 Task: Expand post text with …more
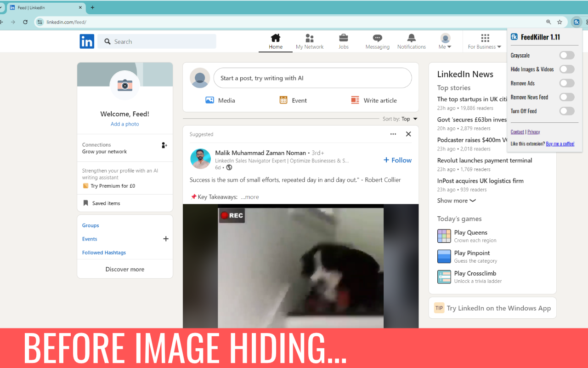click(x=250, y=197)
